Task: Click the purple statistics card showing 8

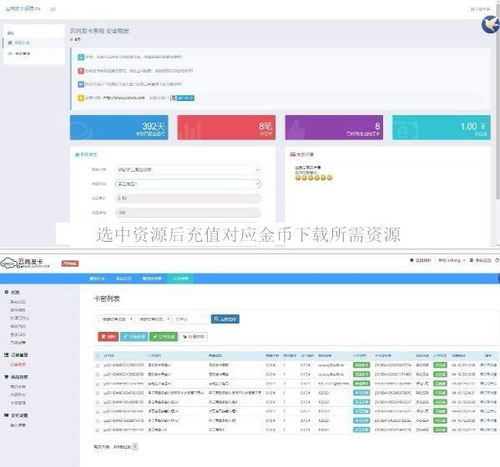Action: click(334, 128)
